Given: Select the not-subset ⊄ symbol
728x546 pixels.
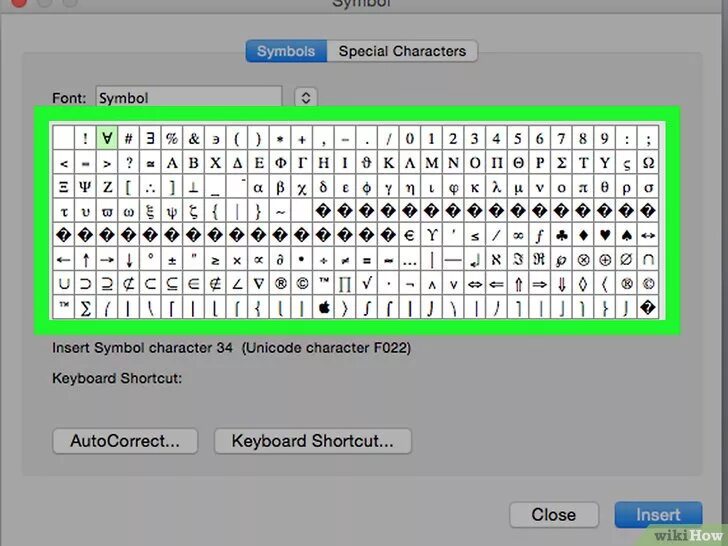Looking at the screenshot, I should pos(129,283).
